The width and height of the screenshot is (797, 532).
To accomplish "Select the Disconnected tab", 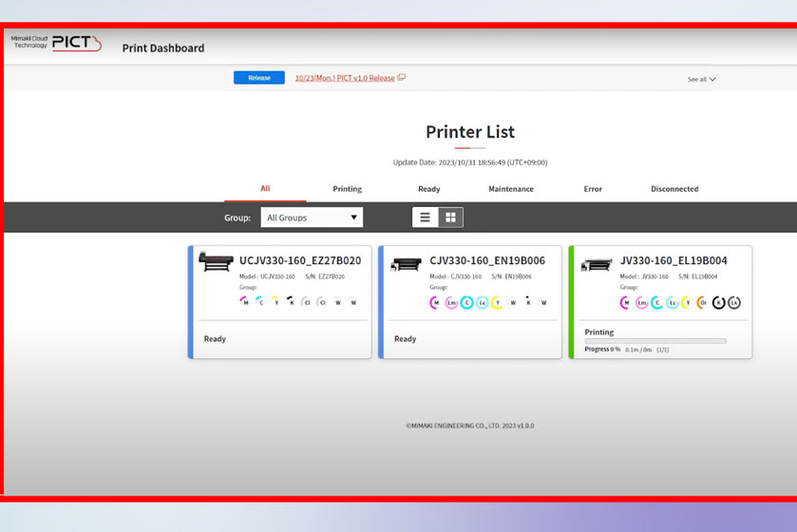I will (674, 189).
